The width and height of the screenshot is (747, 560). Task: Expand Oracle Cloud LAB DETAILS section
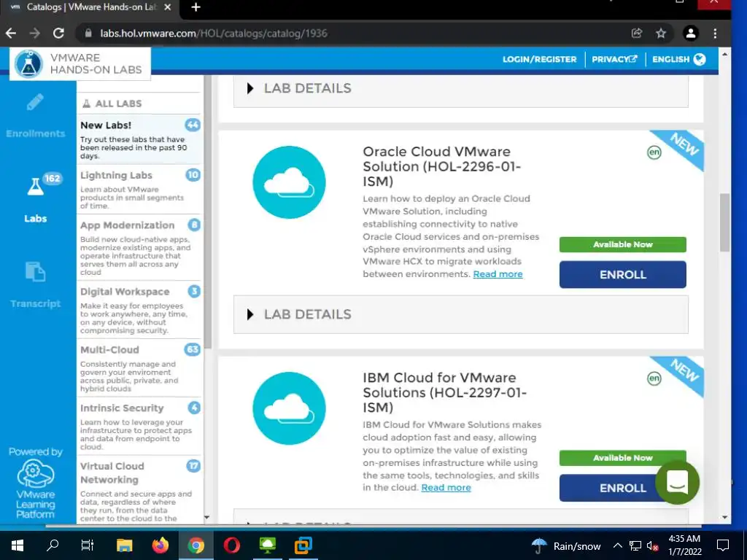[461, 314]
